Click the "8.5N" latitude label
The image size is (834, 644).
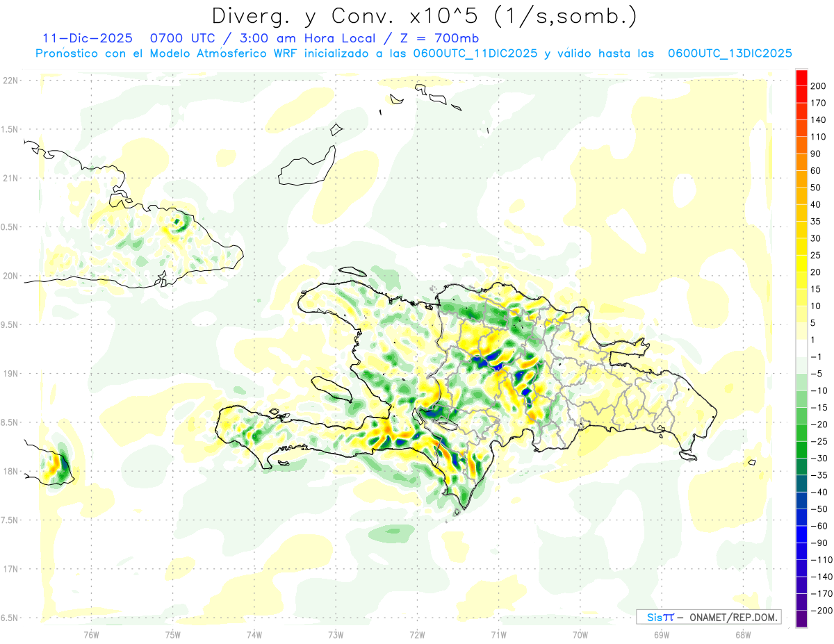click(x=9, y=422)
